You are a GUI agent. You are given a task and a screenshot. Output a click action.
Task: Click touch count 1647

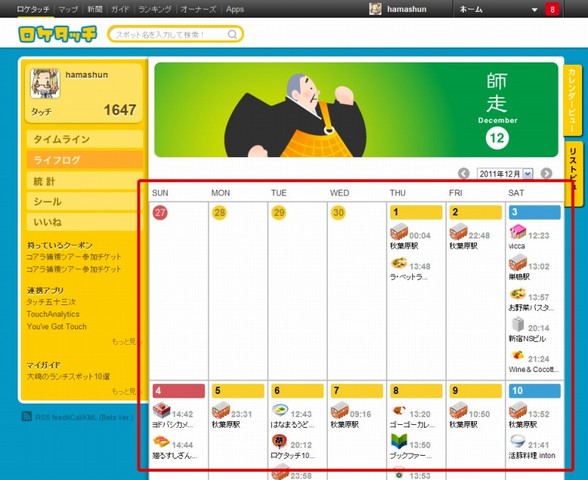(120, 110)
